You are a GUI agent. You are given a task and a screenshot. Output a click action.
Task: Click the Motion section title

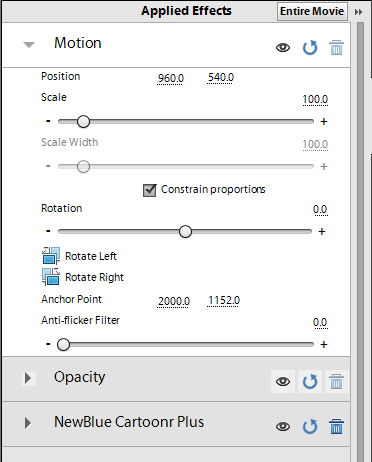click(x=78, y=43)
